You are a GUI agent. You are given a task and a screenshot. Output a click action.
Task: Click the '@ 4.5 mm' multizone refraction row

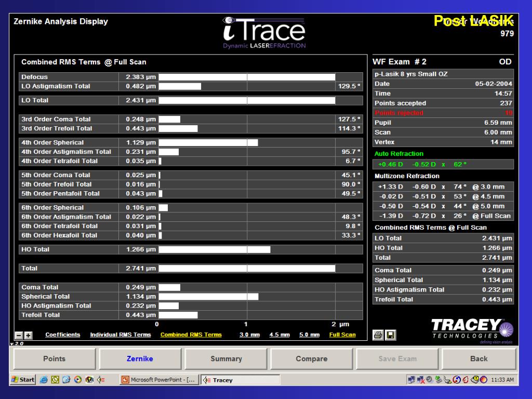(443, 196)
